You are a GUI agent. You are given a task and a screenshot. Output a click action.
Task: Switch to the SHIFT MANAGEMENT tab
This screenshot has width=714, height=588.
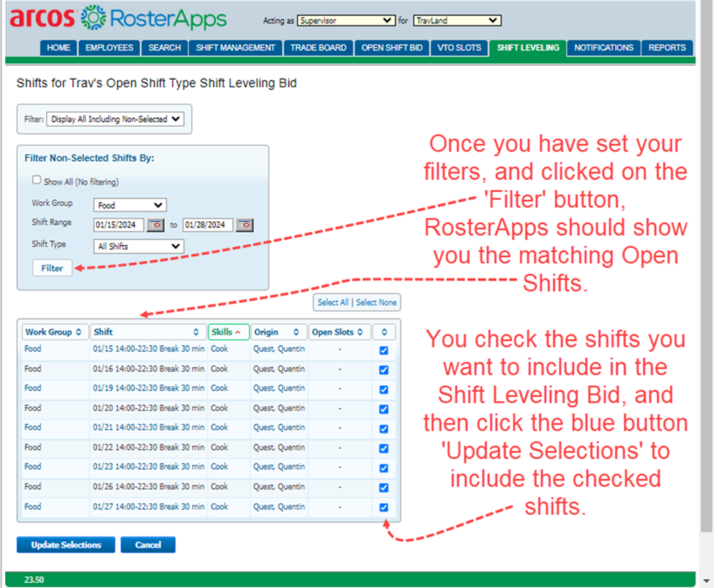235,47
